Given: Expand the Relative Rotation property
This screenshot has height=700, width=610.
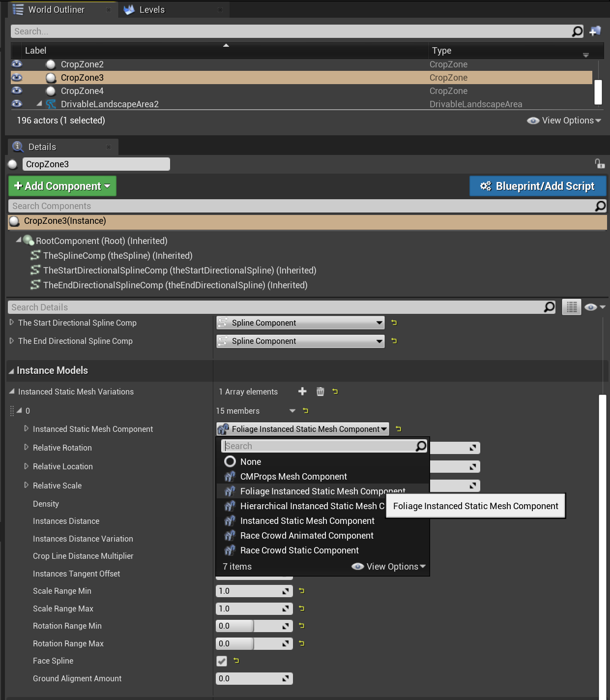Looking at the screenshot, I should [x=27, y=448].
